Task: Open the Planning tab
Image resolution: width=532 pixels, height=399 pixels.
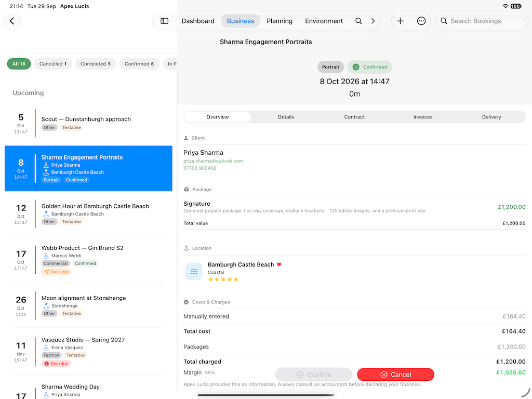Action: [x=280, y=21]
